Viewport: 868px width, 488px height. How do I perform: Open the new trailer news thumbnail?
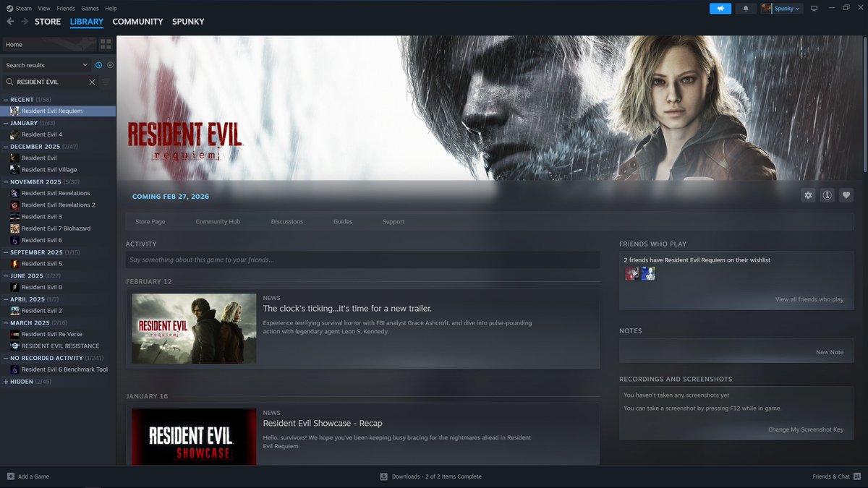coord(194,328)
